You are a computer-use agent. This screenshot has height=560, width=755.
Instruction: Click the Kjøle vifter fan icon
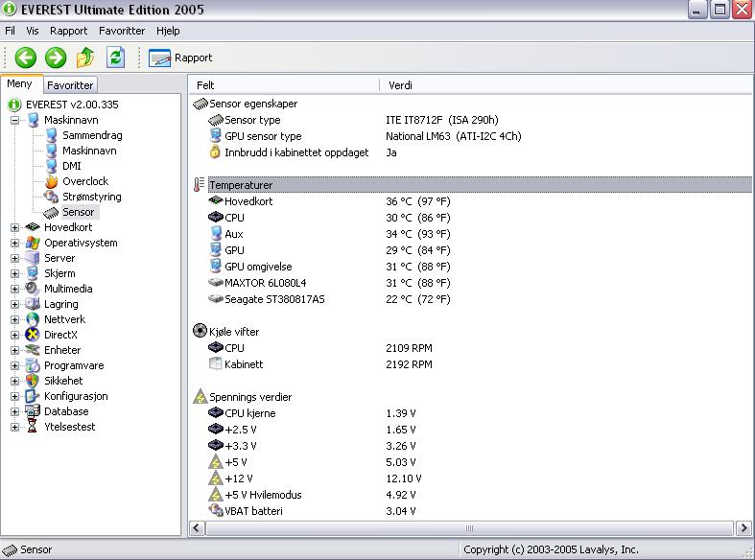[200, 331]
